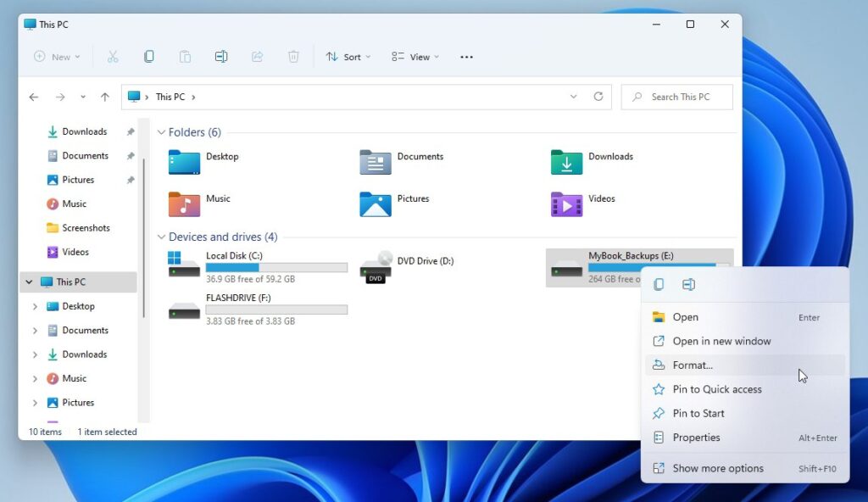This screenshot has height=502, width=868.
Task: Open the Sort dropdown
Action: [x=347, y=56]
